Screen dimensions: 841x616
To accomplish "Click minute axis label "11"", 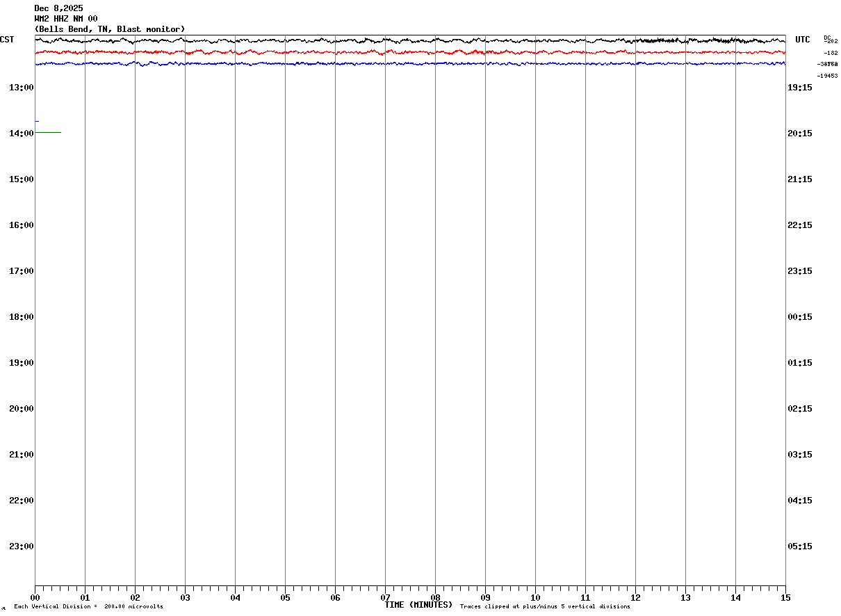I will 585,597.
